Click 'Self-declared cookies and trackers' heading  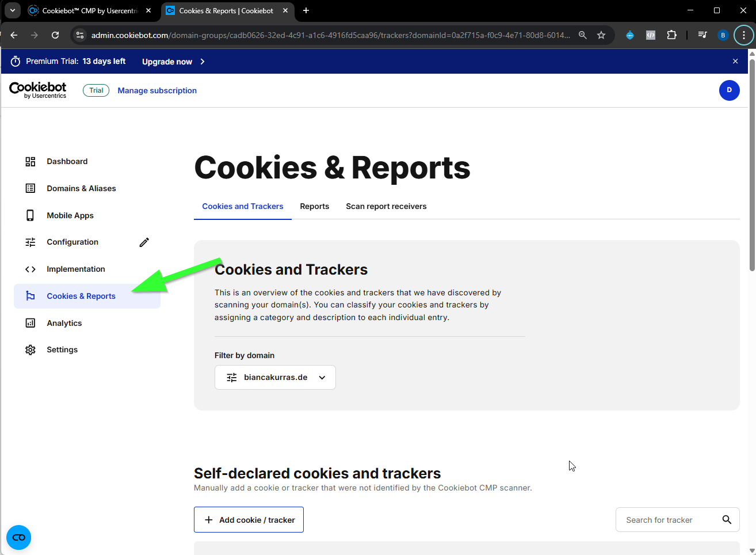point(317,473)
